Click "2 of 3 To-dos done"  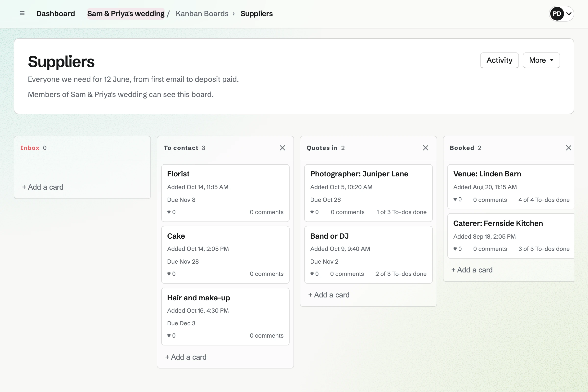(x=401, y=274)
